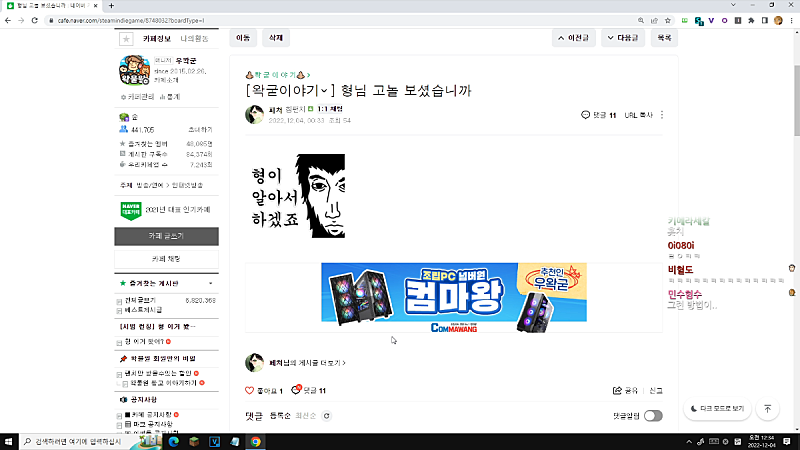This screenshot has width=800, height=450.
Task: Click the scroll-to-top arrow button
Action: tap(767, 409)
